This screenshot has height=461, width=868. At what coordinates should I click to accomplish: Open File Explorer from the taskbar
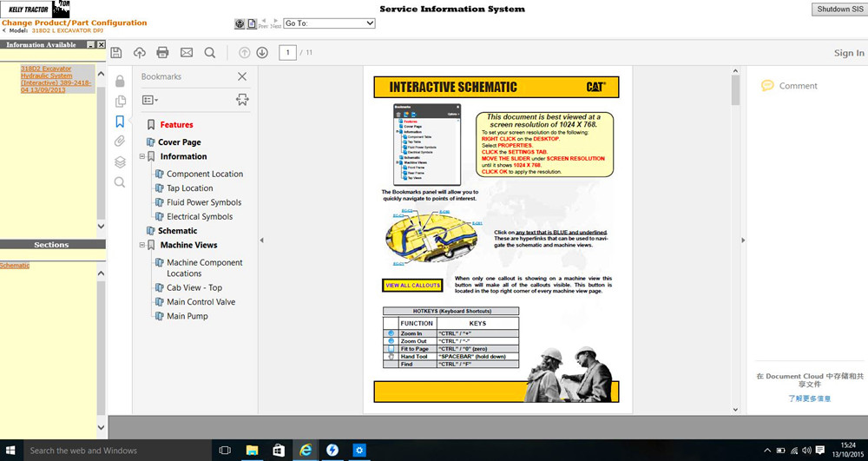click(x=252, y=451)
